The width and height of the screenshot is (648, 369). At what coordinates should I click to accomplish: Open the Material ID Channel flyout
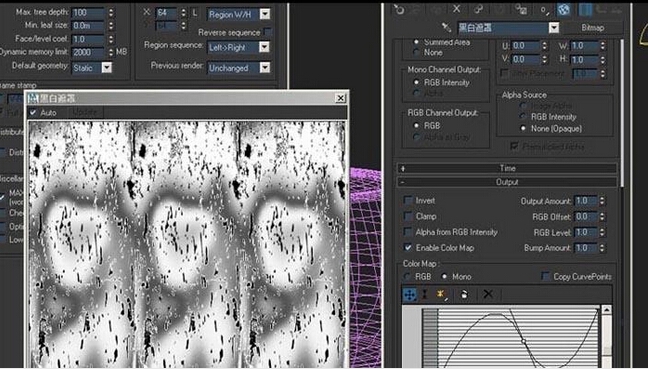pyautogui.click(x=544, y=9)
